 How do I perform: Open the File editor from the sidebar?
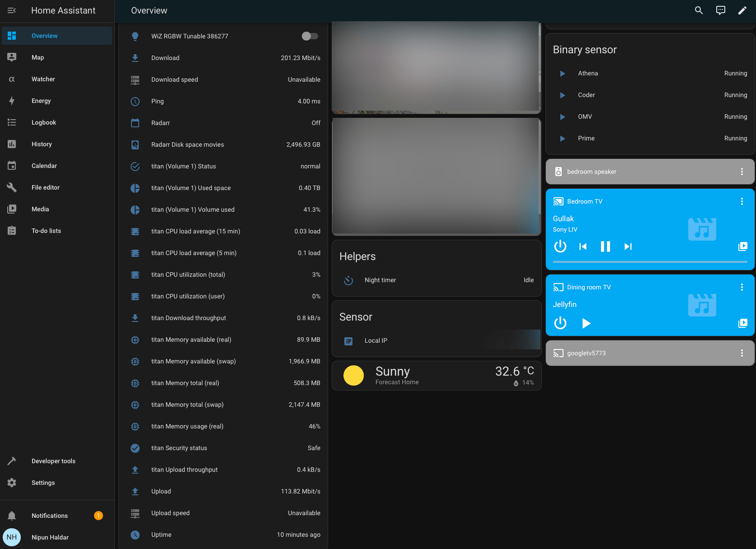[45, 187]
